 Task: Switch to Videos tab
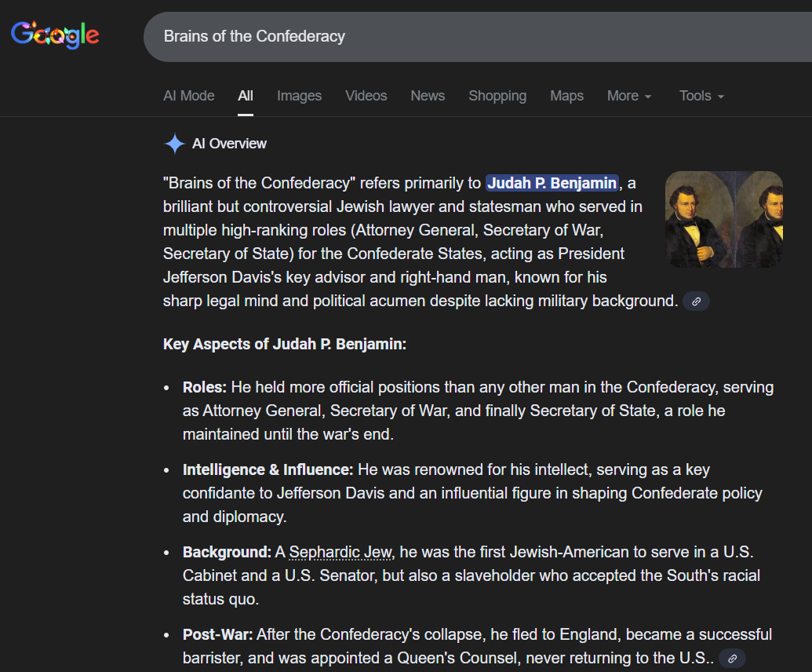click(x=366, y=96)
